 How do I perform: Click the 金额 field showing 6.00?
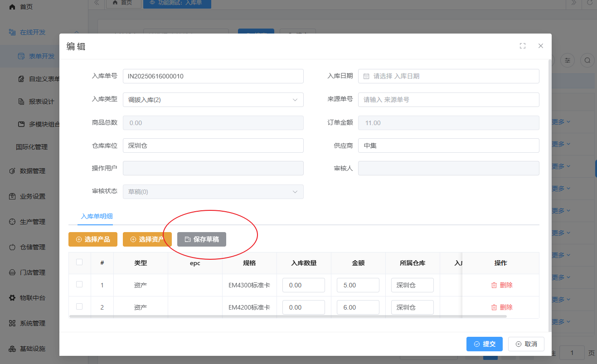tap(358, 307)
